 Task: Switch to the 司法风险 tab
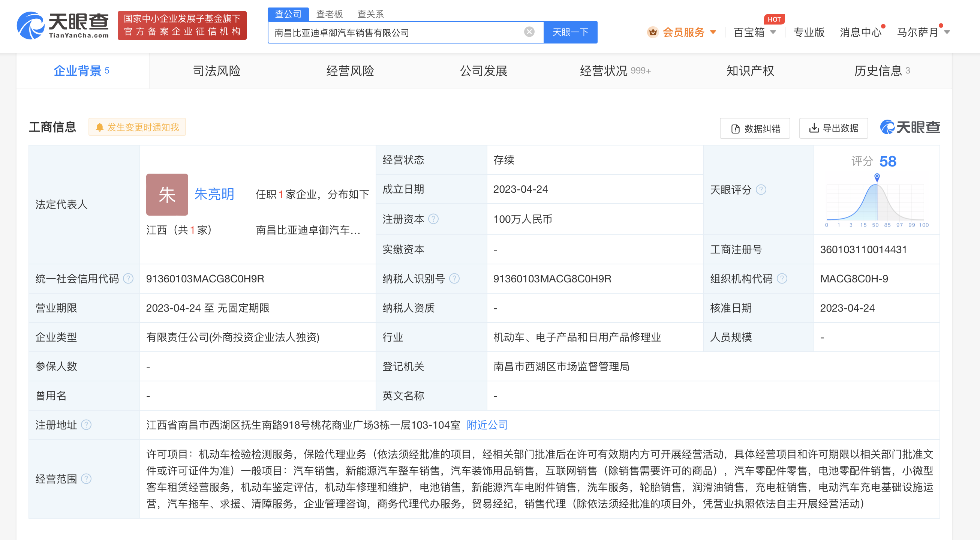pyautogui.click(x=216, y=71)
